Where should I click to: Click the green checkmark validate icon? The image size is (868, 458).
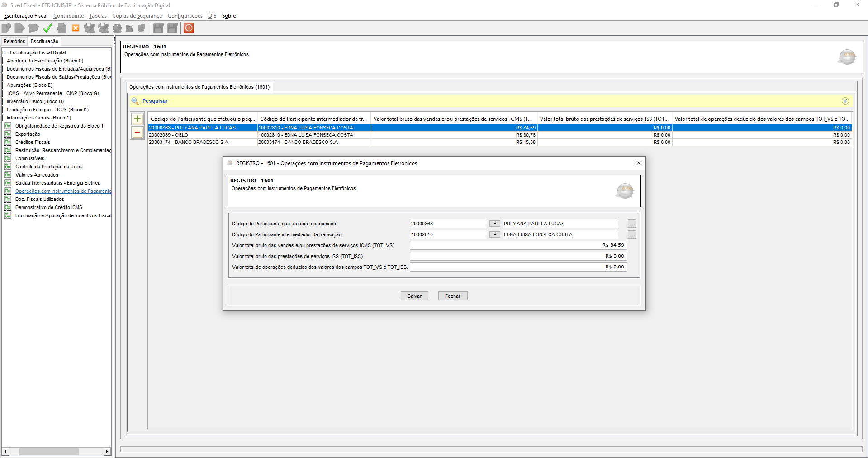(47, 28)
